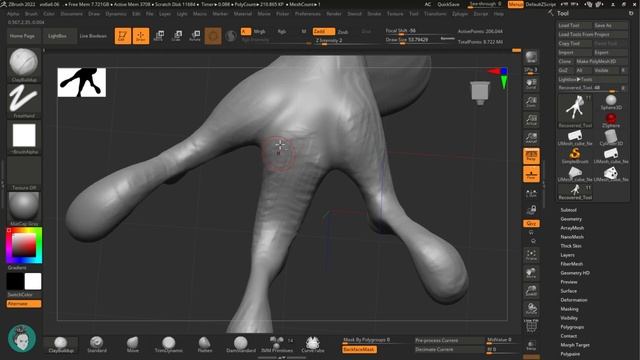640x360 pixels.
Task: Select the Scale gizmo icon in top shelf
Action: point(177,36)
